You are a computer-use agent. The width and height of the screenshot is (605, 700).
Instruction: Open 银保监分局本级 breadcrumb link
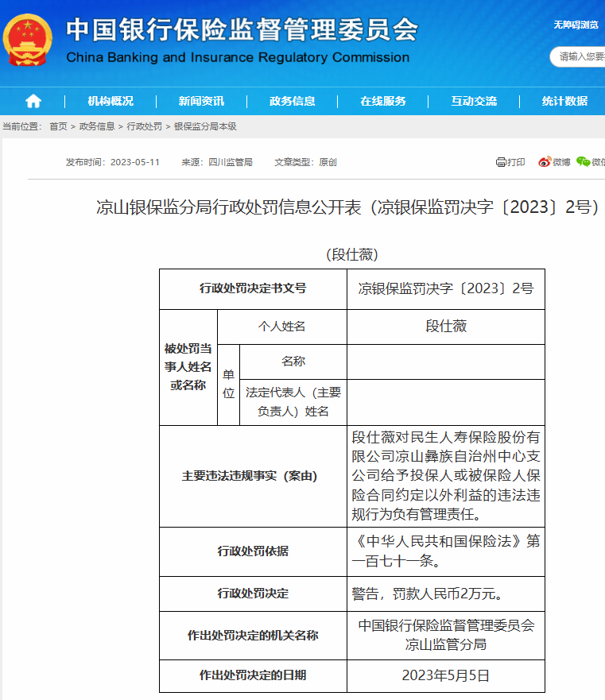(205, 126)
